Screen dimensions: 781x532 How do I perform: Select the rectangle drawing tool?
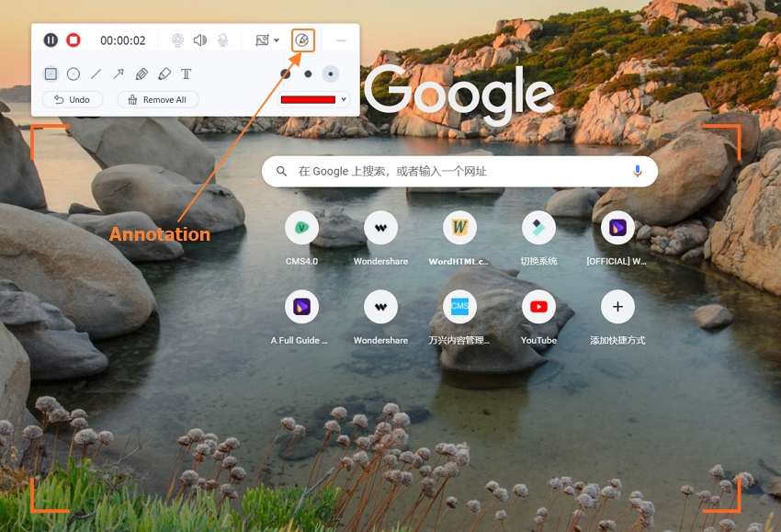pos(51,74)
